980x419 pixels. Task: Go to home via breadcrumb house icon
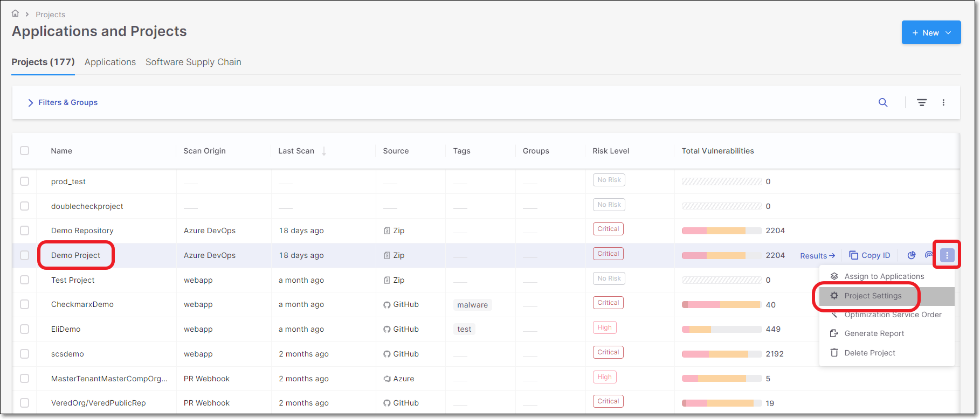(x=16, y=13)
